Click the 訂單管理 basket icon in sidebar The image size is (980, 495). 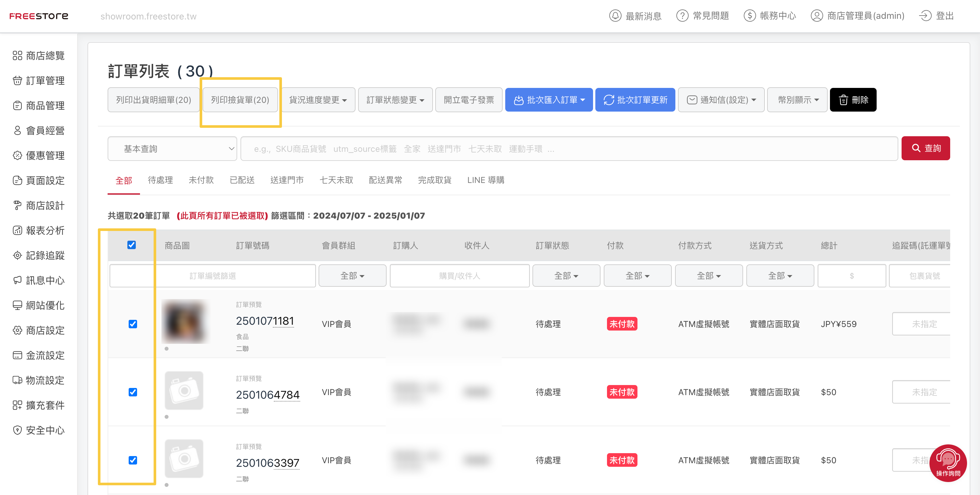coord(17,80)
